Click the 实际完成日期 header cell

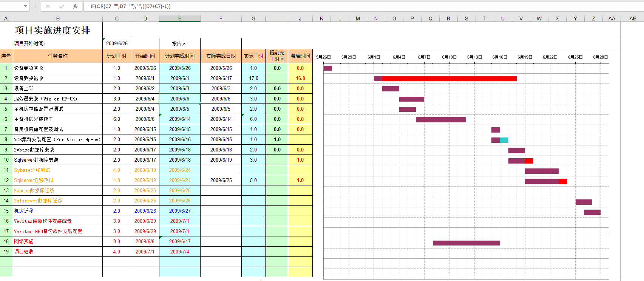tap(221, 56)
